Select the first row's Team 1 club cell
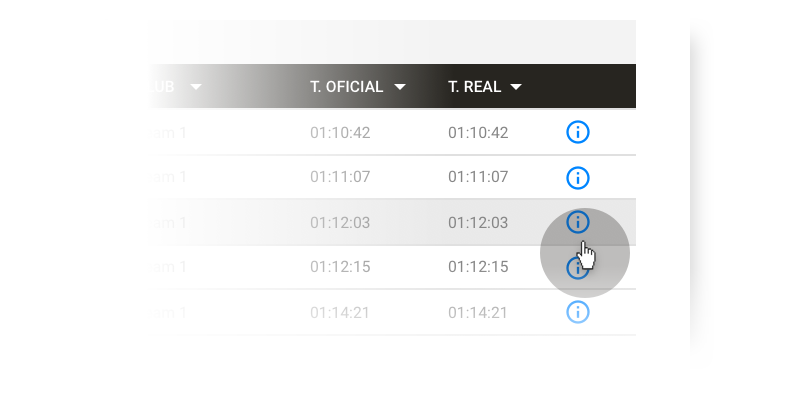 (x=167, y=133)
